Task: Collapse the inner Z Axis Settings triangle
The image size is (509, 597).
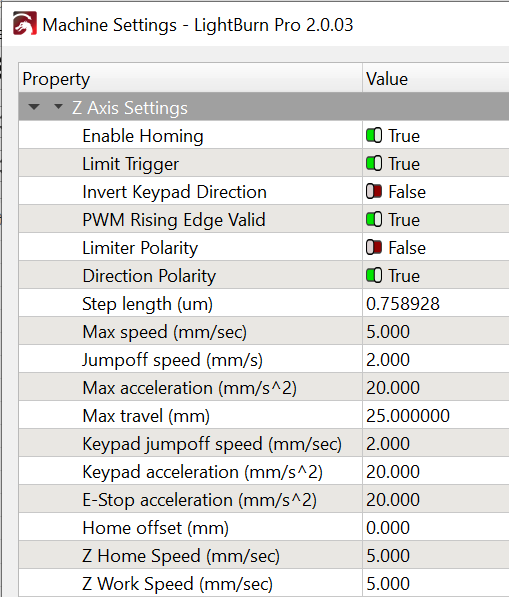Action: [58, 107]
